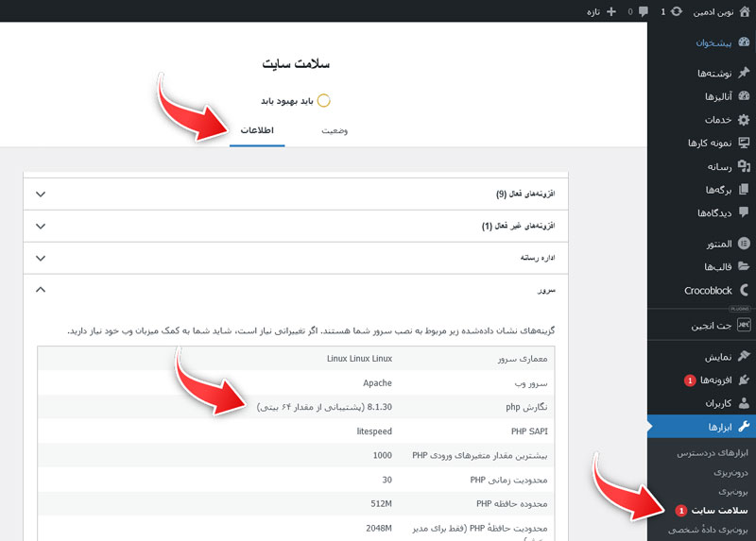Click the PHP time limit value 30
This screenshot has width=756, height=541.
[387, 480]
